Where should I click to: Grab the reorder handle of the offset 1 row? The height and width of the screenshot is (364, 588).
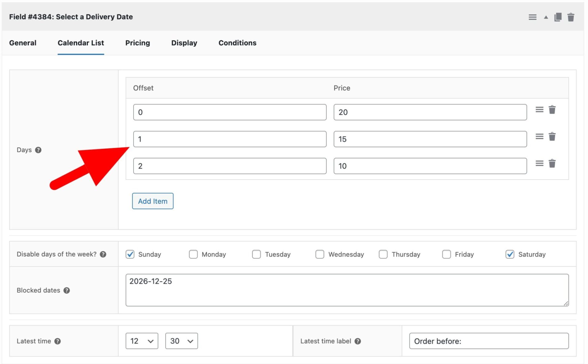[539, 137]
